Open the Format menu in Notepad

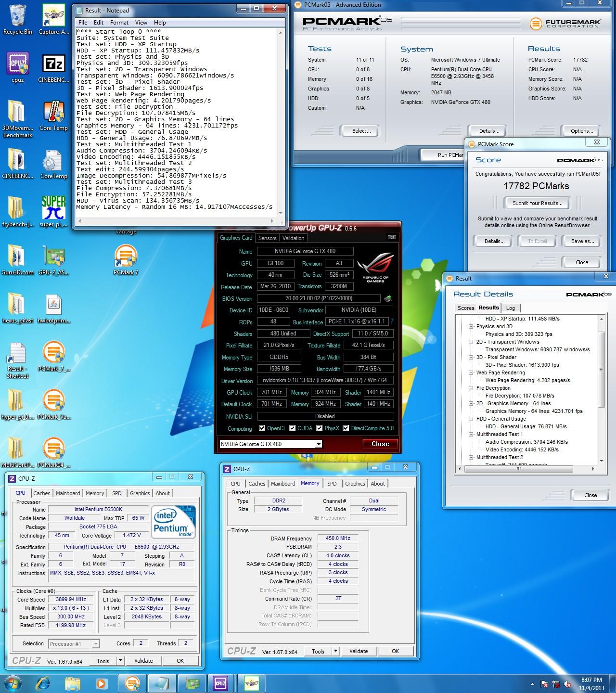point(119,23)
